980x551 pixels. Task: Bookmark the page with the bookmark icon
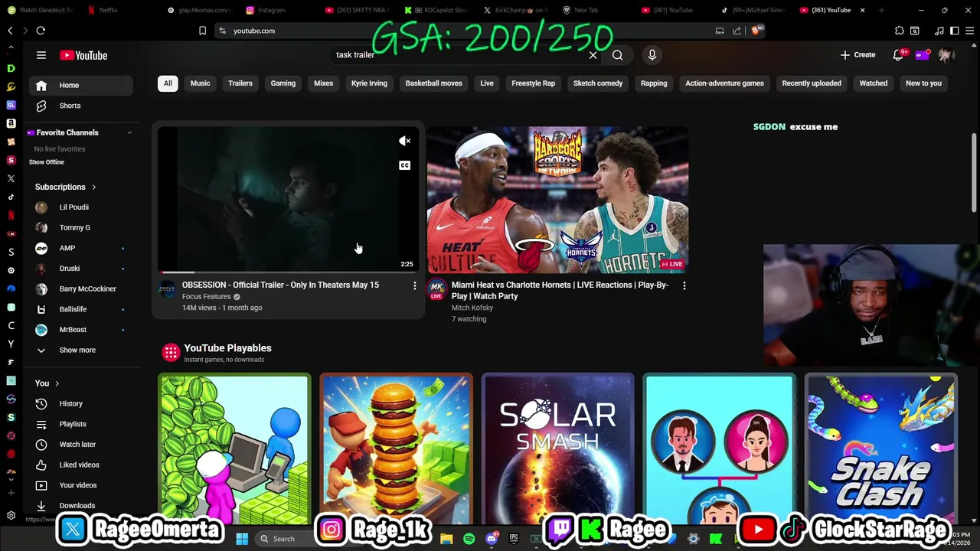coord(202,31)
